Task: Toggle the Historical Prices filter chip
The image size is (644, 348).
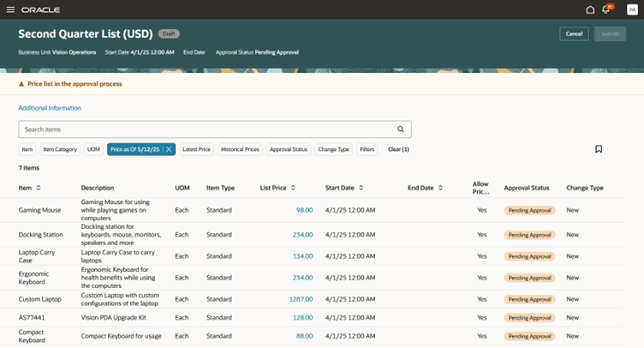Action: click(240, 149)
